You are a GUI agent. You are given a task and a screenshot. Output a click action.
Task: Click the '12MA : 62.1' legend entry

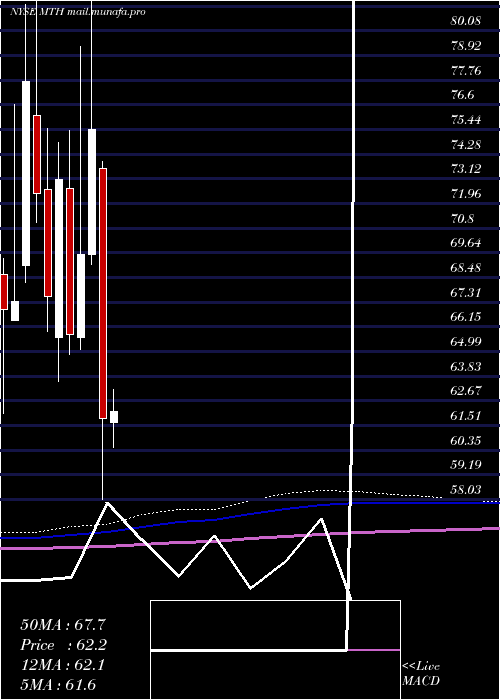62,665
